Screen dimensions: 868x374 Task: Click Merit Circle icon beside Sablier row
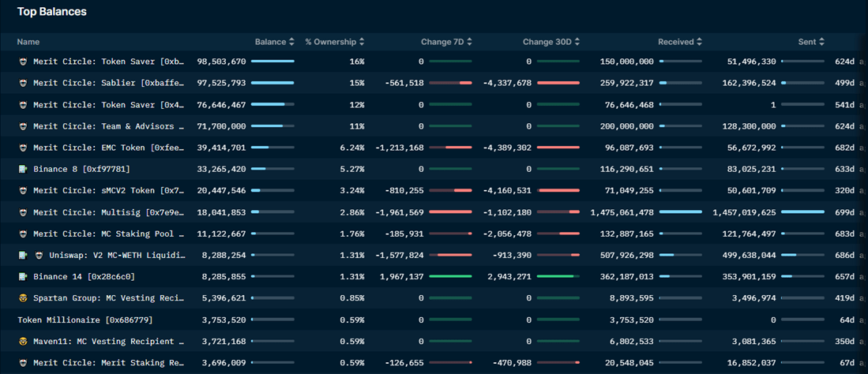23,83
